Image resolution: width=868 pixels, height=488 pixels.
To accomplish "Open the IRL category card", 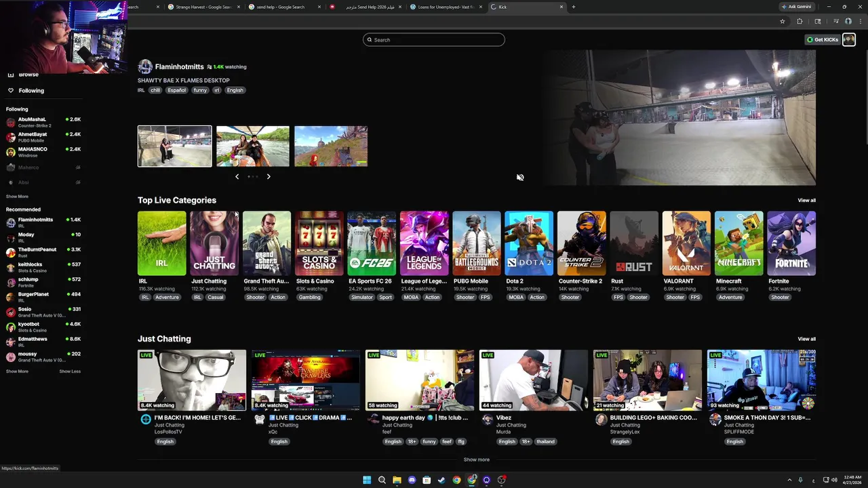I will point(162,243).
